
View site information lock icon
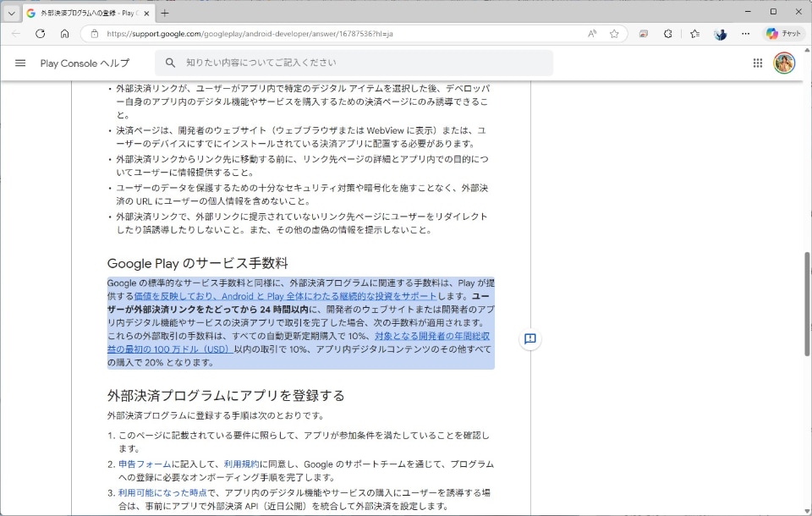tap(94, 34)
